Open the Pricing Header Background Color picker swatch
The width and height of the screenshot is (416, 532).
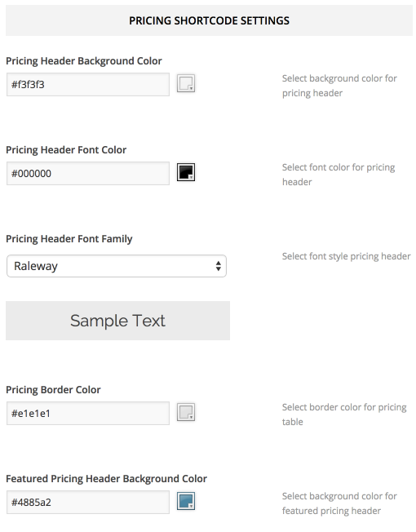point(186,83)
